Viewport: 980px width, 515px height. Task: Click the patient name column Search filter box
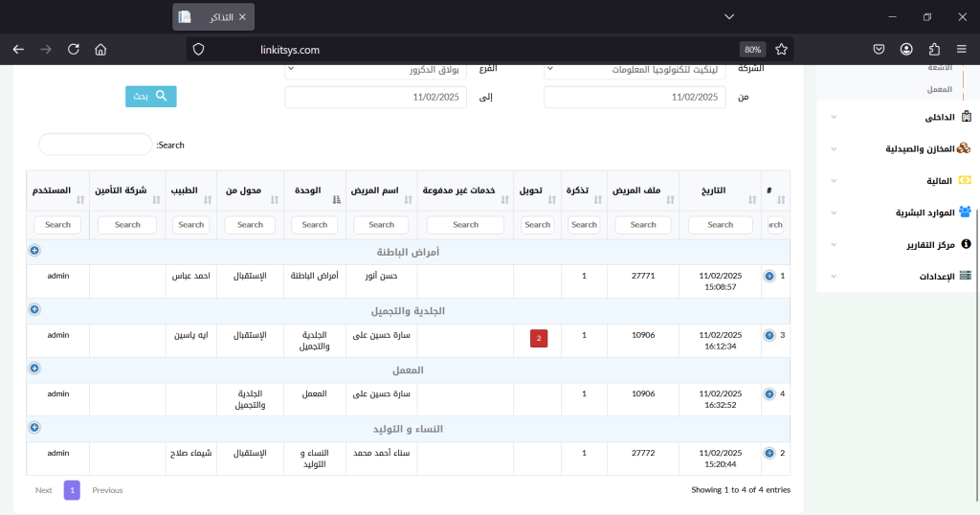click(382, 225)
